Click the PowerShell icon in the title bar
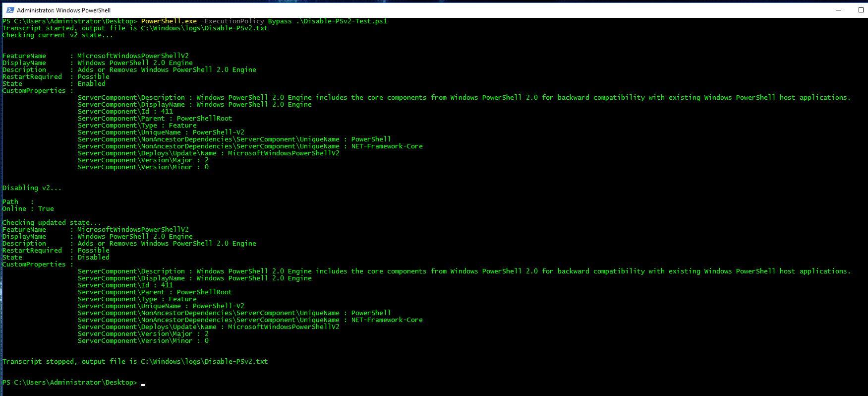The width and height of the screenshot is (868, 396). coord(10,10)
